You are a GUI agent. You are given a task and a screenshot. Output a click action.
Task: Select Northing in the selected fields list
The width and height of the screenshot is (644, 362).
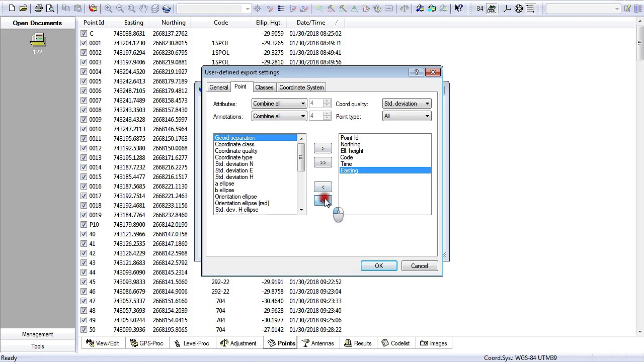click(x=350, y=144)
